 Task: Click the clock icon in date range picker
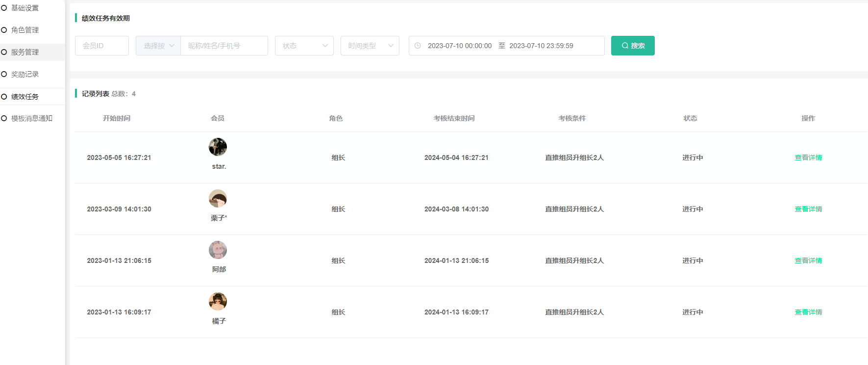tap(418, 46)
